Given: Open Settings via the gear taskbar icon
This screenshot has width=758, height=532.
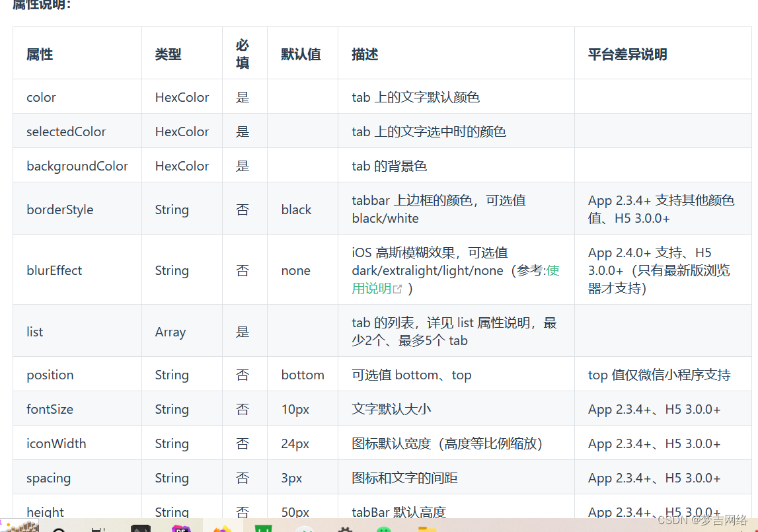Looking at the screenshot, I should pos(346,529).
